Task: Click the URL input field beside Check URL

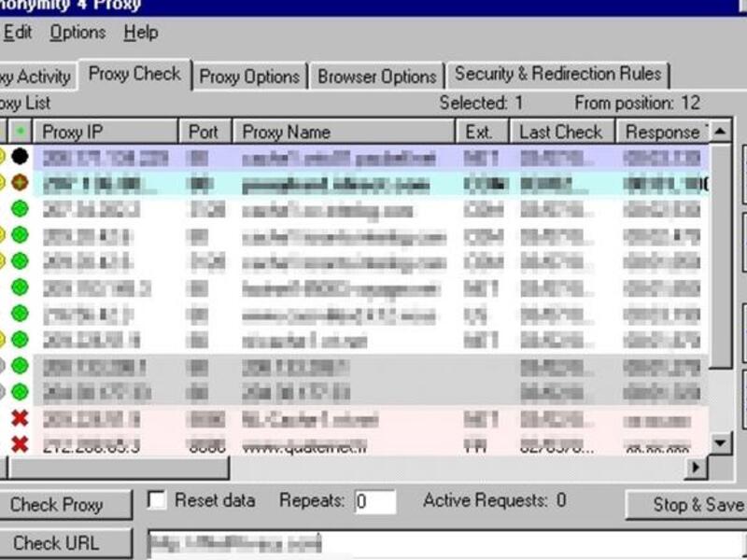Action: pos(447,544)
